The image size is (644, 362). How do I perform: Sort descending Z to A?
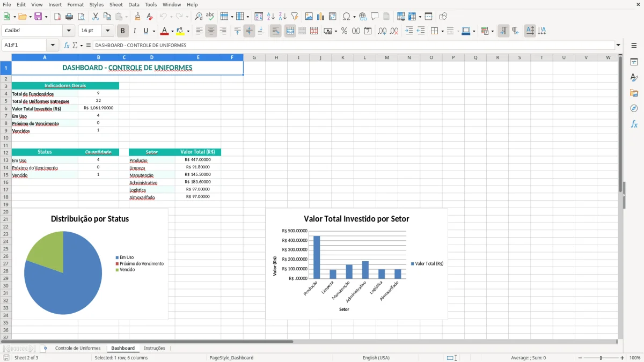click(283, 17)
